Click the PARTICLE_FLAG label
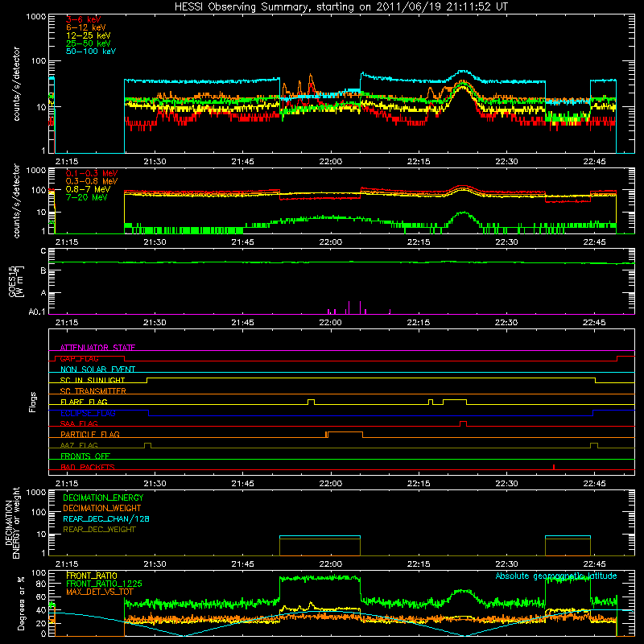Viewport: 644px width, 644px height. 90,434
